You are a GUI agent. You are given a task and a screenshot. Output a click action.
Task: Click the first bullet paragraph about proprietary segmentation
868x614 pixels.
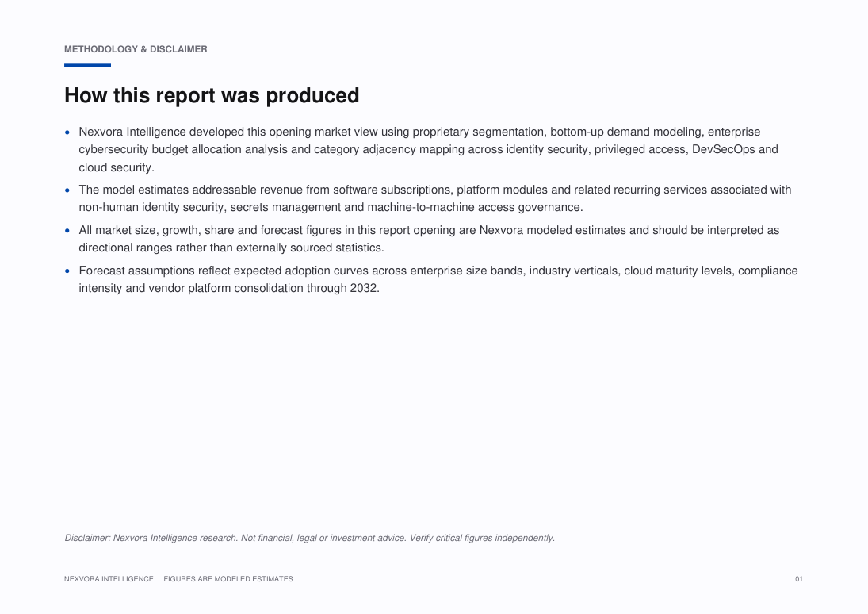pos(429,150)
